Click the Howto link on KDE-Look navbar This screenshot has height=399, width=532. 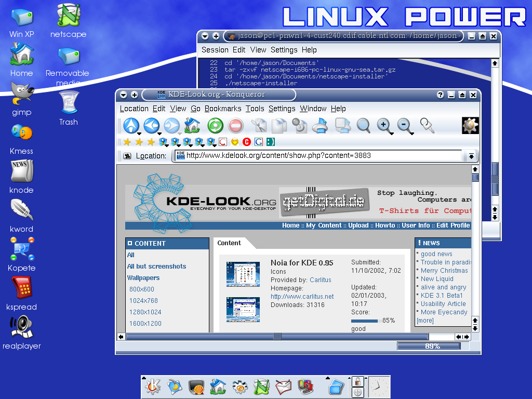385,225
